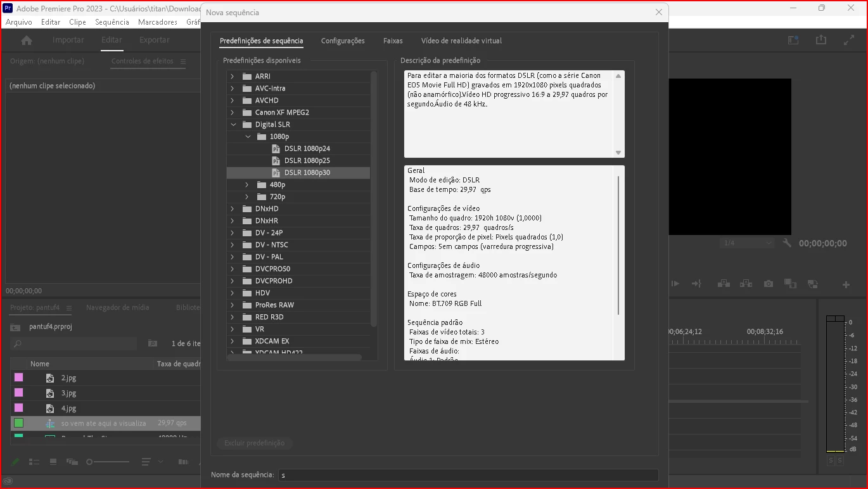The width and height of the screenshot is (868, 489).
Task: Open the Quick Export share icon
Action: (x=821, y=39)
